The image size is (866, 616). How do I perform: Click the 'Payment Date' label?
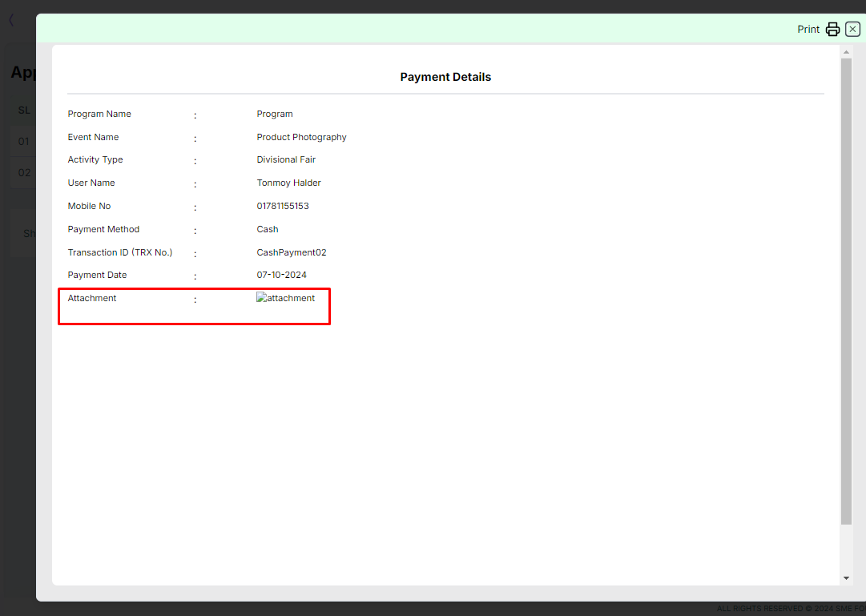[x=97, y=275]
